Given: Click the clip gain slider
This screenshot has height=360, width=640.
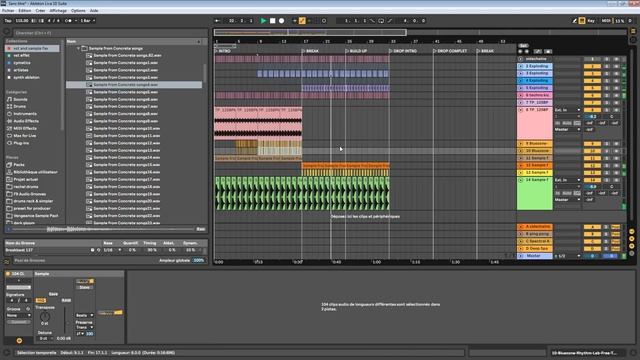Looking at the screenshot, I should click(64, 320).
